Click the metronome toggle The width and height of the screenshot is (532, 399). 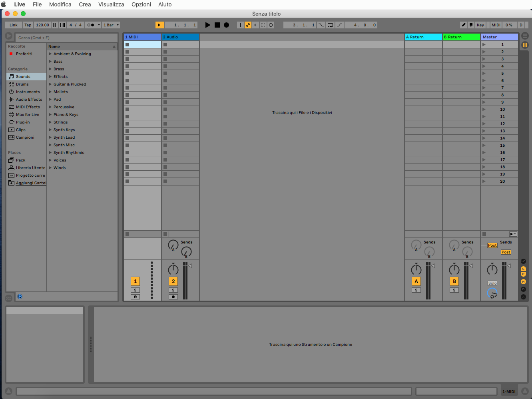[x=91, y=25]
